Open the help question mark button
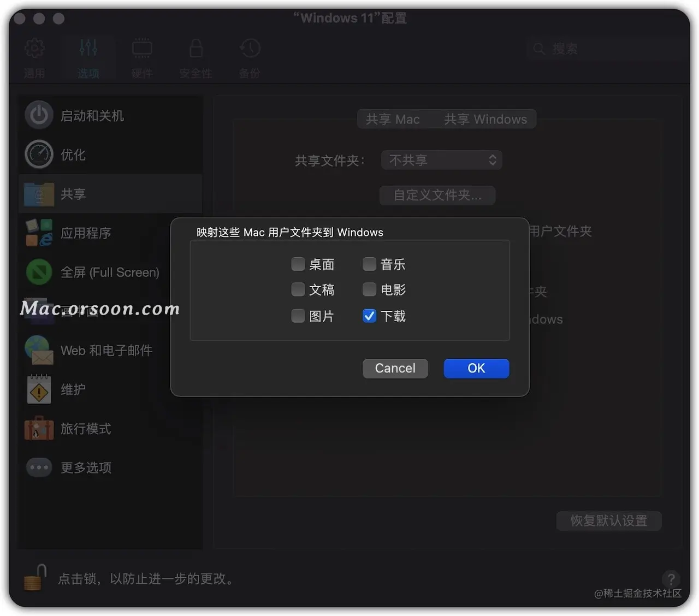 [671, 579]
